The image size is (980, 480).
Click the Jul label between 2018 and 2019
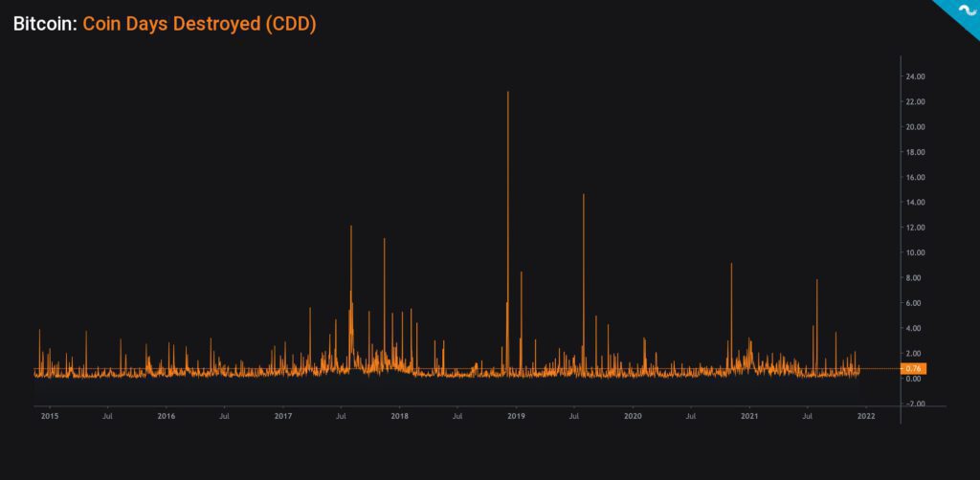tap(457, 416)
